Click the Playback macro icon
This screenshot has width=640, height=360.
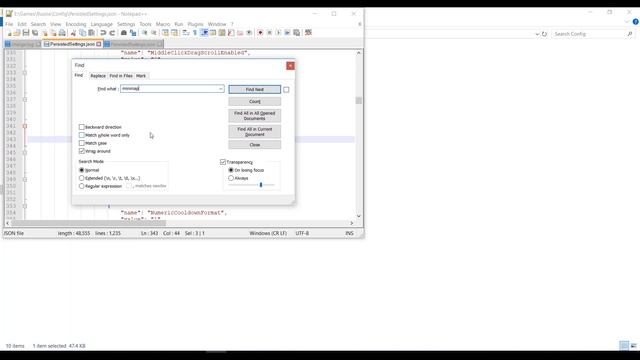click(x=278, y=33)
